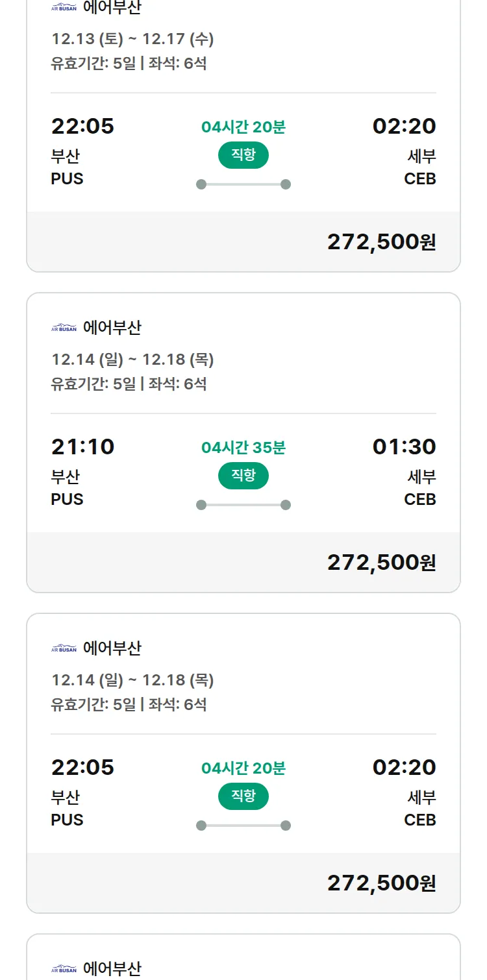Image resolution: width=487 pixels, height=980 pixels.
Task: Click Air Busan logo on 21:10 flight card
Action: 64,328
